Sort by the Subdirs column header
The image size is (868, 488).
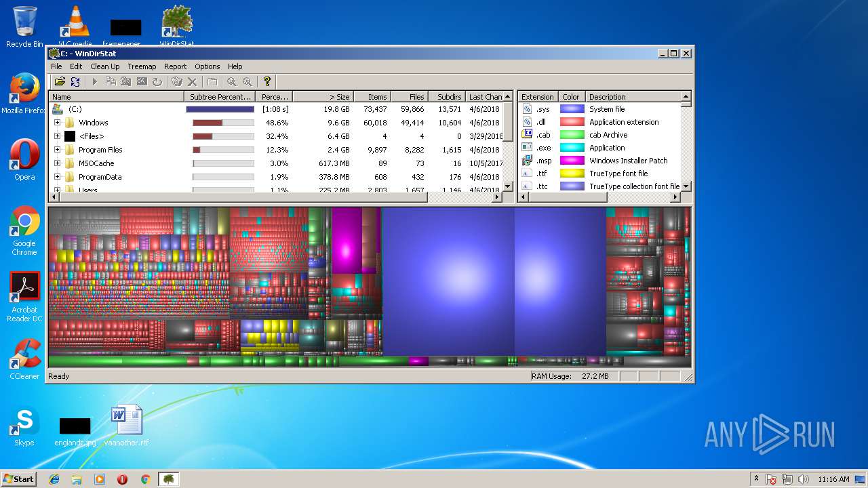click(x=447, y=97)
